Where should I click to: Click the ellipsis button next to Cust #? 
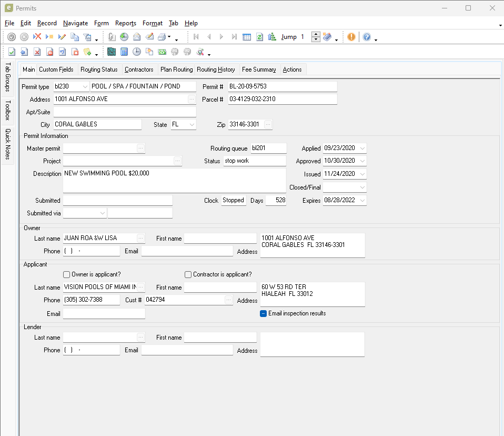click(228, 300)
